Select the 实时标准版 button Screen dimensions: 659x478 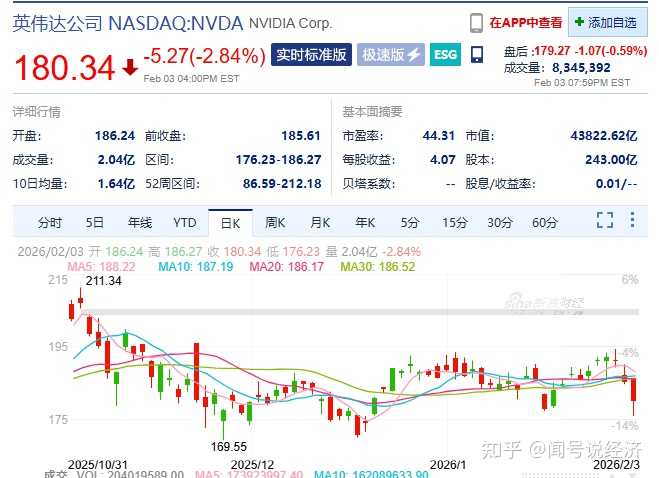[x=311, y=55]
